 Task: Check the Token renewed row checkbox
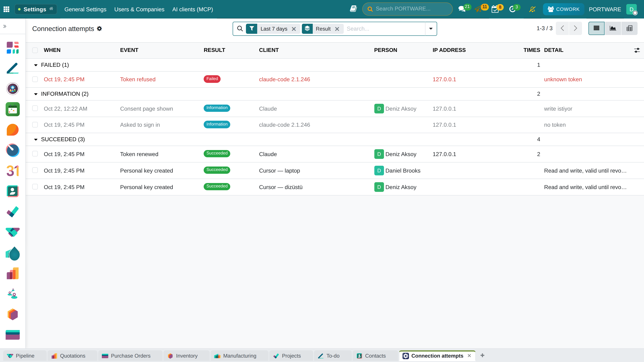click(x=35, y=154)
